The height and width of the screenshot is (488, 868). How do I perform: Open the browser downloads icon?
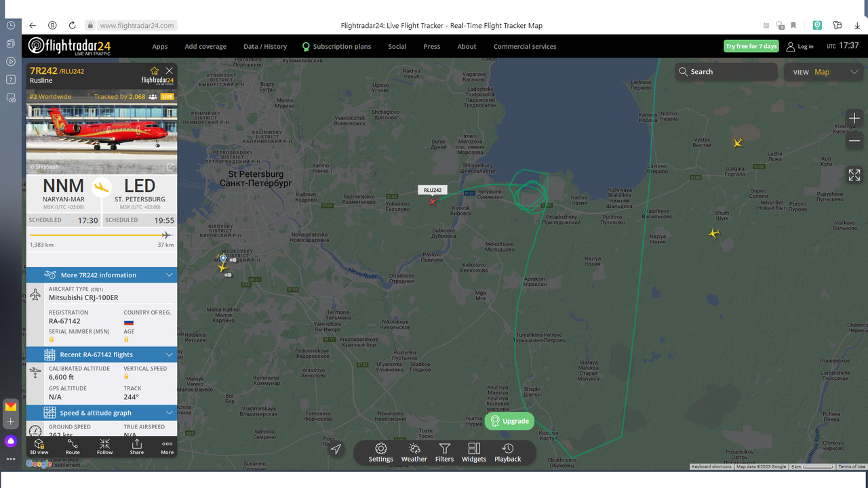(856, 25)
